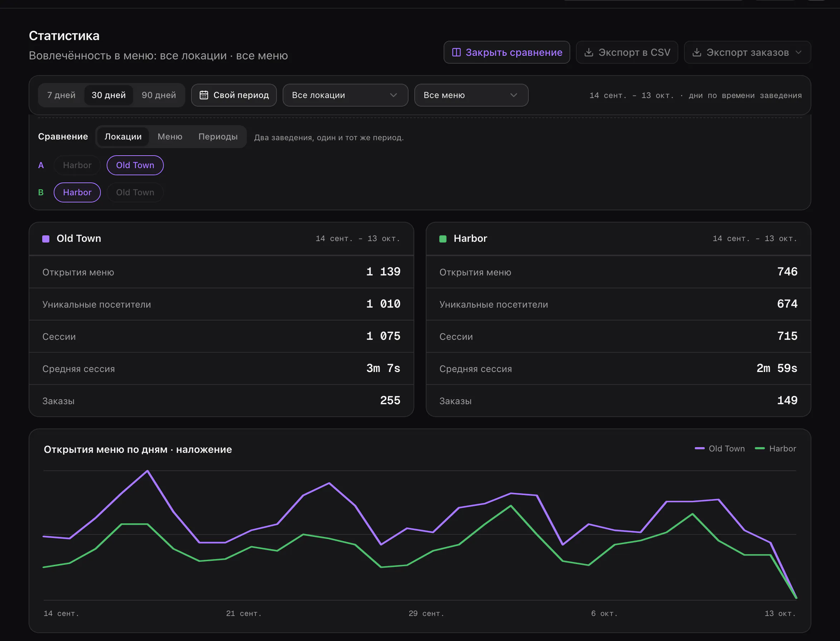Click the Статистика page heading
This screenshot has width=840, height=641.
point(64,36)
